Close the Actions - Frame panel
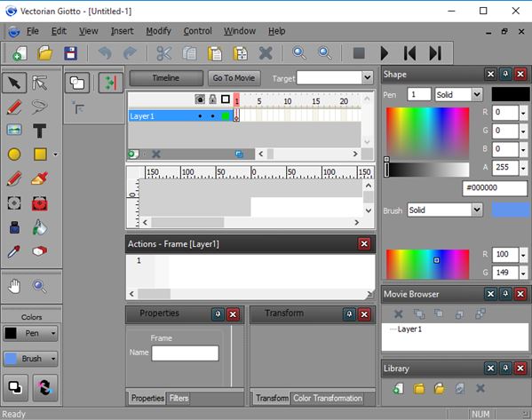This screenshot has height=420, width=532. [364, 243]
